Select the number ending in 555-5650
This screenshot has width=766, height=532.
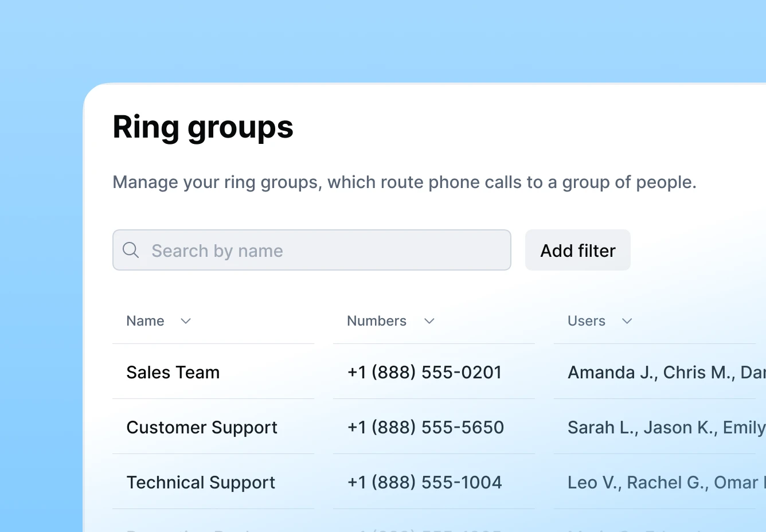tap(425, 428)
